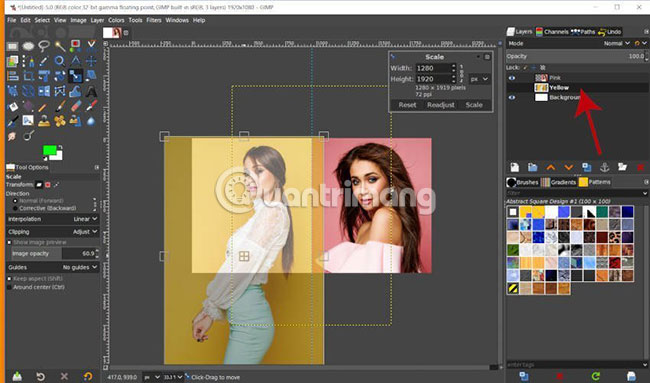This screenshot has height=383, width=650.
Task: Open the Tool Options tab configuration menu
Action: tap(97, 167)
